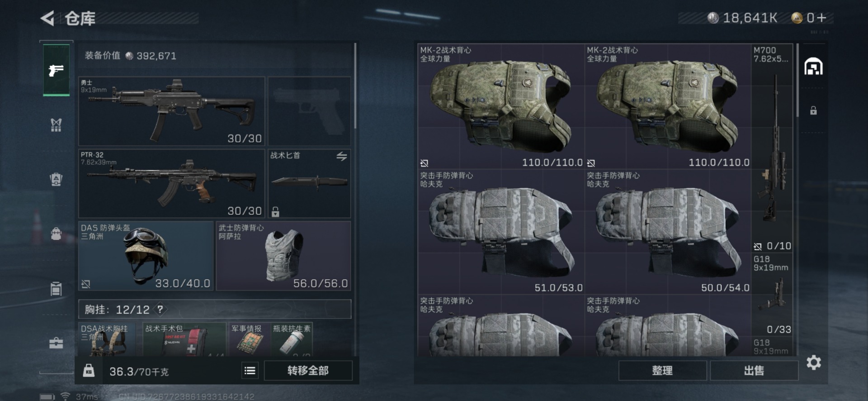The width and height of the screenshot is (868, 401).
Task: Go back using the arrow beside 仓库
Action: click(47, 19)
